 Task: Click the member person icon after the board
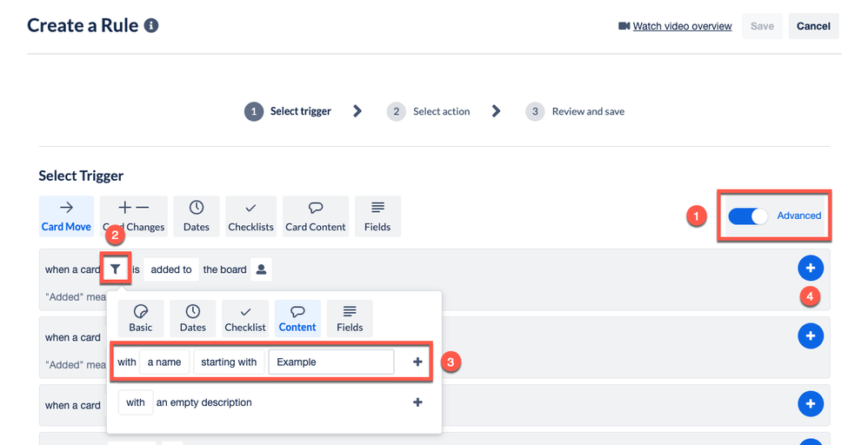coord(261,269)
